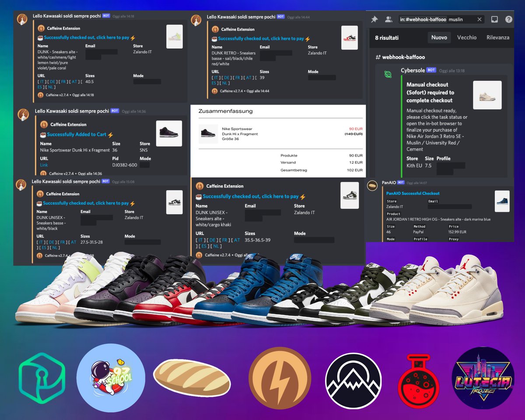Open pay link in 14:18 DUNK cashmere embed

point(87,38)
